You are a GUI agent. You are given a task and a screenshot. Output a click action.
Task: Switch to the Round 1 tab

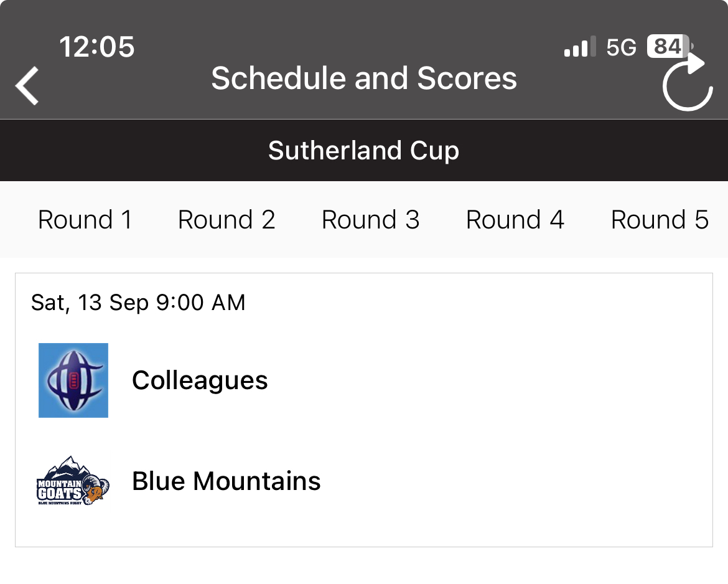(85, 220)
